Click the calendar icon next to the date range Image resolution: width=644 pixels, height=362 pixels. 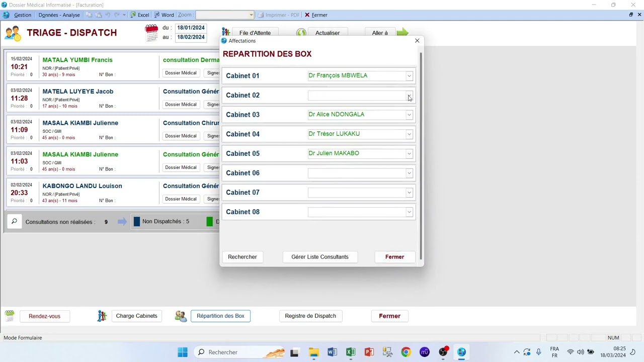pos(151,33)
